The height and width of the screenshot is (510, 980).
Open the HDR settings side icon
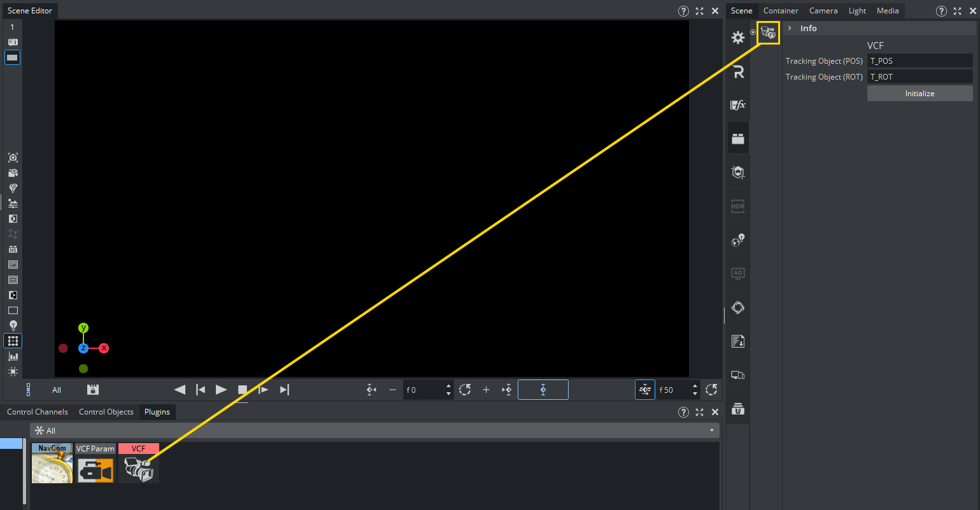tap(738, 206)
